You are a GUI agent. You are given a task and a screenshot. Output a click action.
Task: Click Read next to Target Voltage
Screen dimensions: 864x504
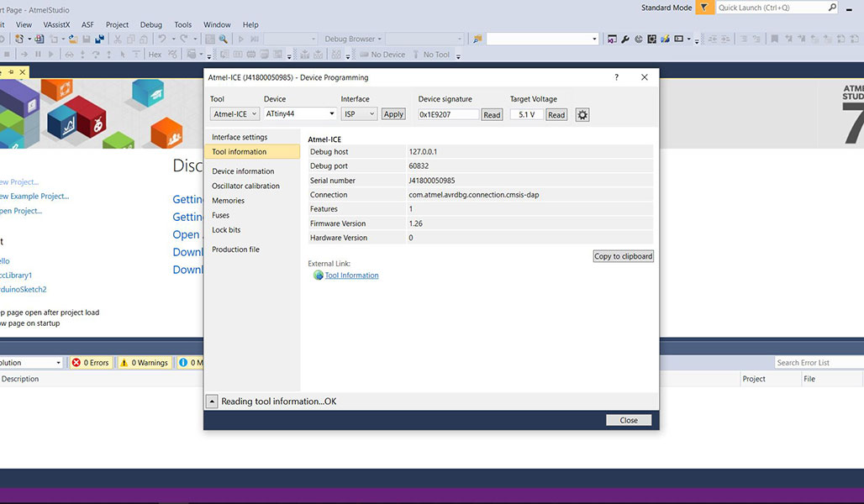[x=556, y=114]
